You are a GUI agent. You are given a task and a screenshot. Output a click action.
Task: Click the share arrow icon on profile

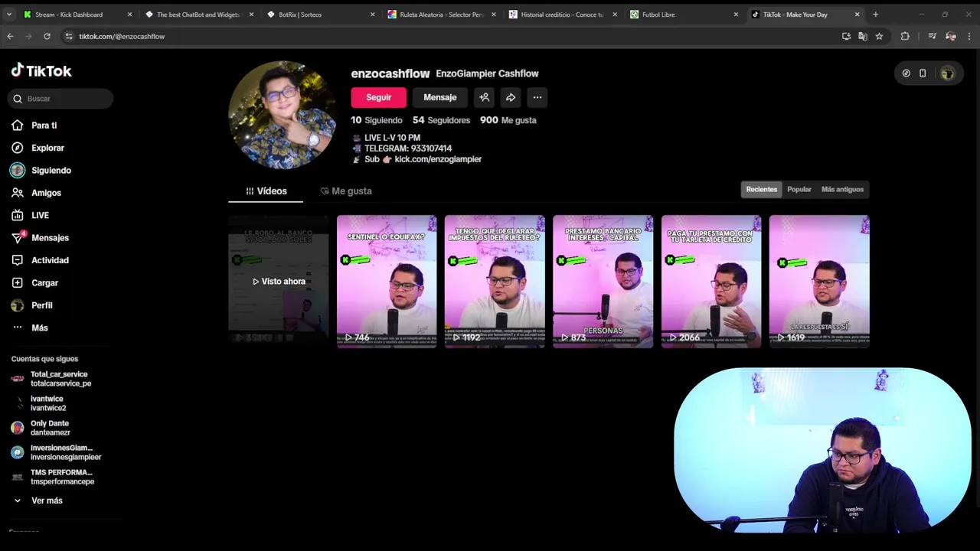coord(511,97)
